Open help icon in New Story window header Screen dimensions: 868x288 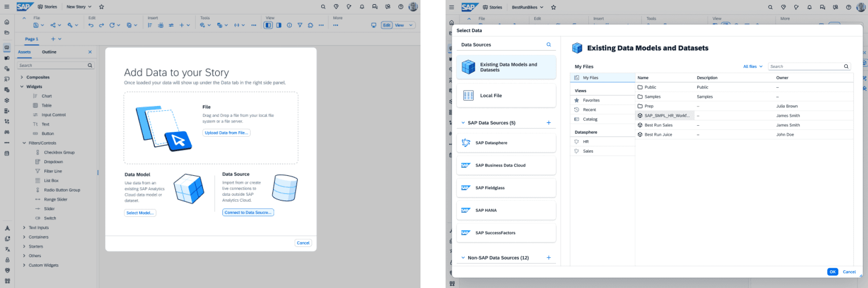pyautogui.click(x=401, y=7)
